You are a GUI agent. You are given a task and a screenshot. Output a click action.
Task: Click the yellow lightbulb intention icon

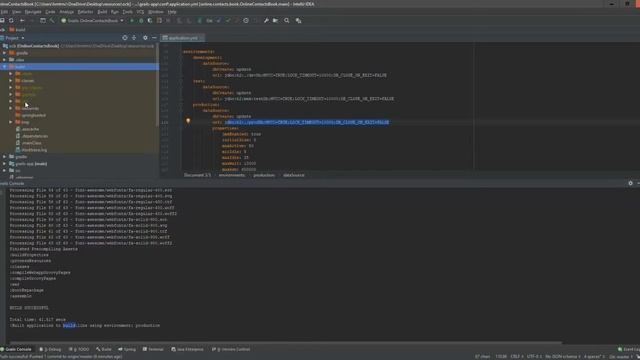point(188,121)
